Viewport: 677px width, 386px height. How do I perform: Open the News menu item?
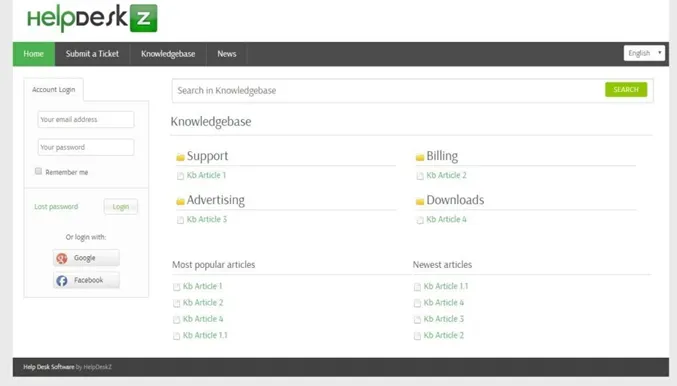(227, 54)
